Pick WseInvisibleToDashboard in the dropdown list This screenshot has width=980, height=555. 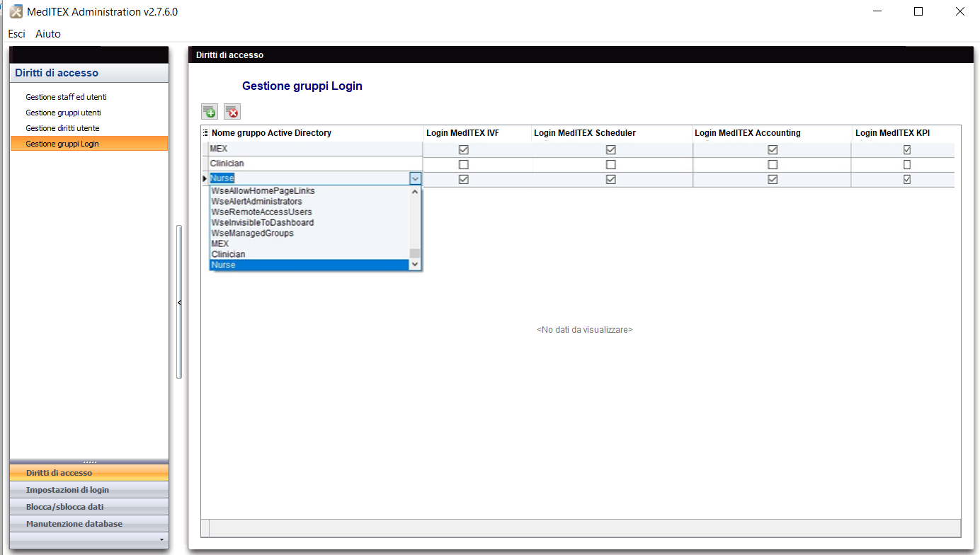coord(310,222)
